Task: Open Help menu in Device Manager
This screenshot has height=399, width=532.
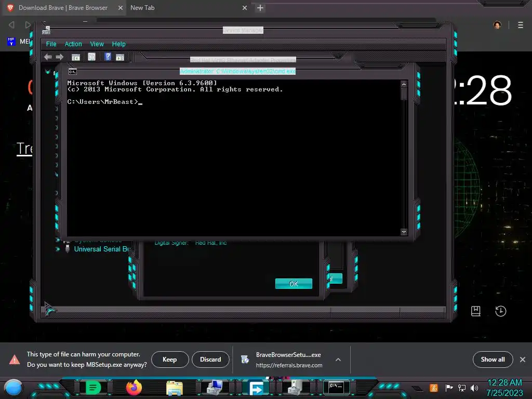Action: [x=119, y=44]
